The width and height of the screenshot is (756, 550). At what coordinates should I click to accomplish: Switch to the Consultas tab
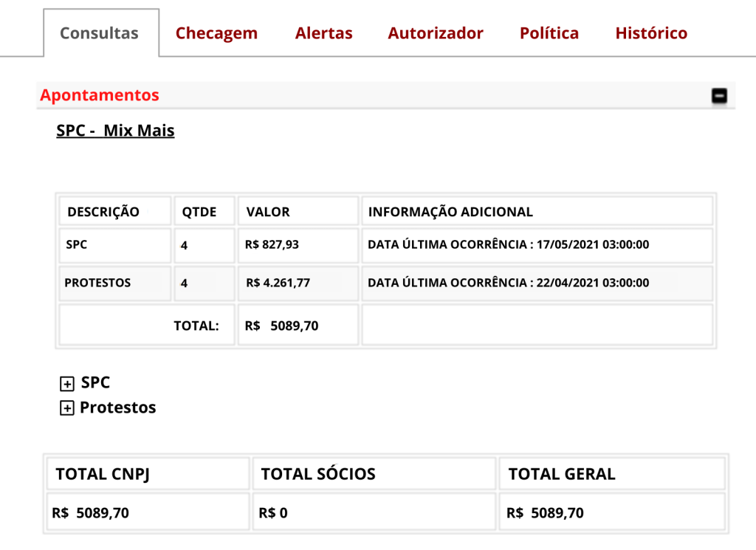[x=99, y=33]
